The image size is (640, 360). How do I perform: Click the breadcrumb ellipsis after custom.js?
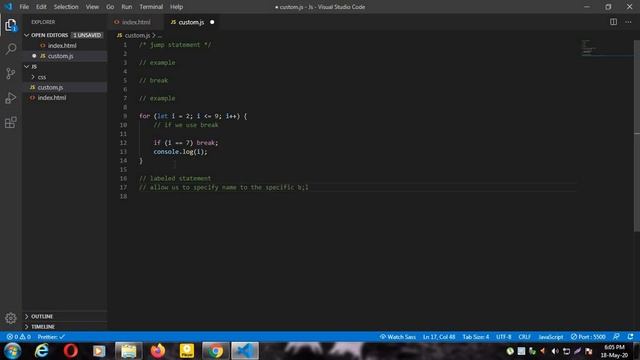160,36
